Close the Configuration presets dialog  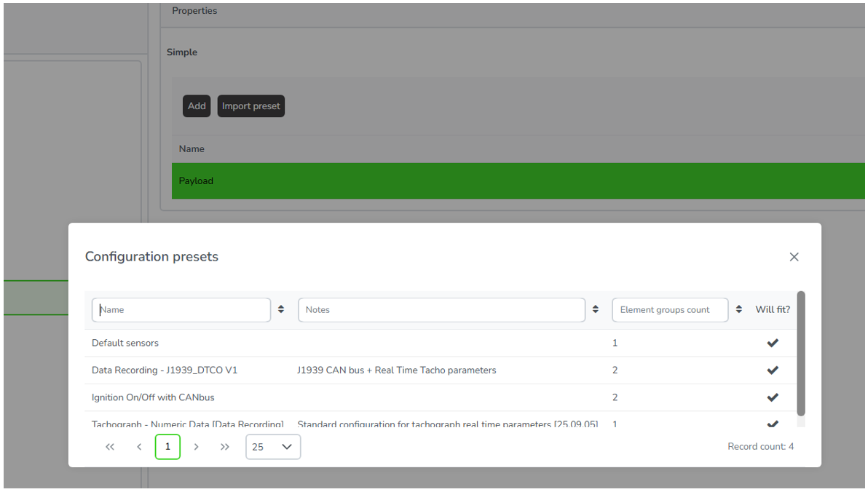[794, 257]
